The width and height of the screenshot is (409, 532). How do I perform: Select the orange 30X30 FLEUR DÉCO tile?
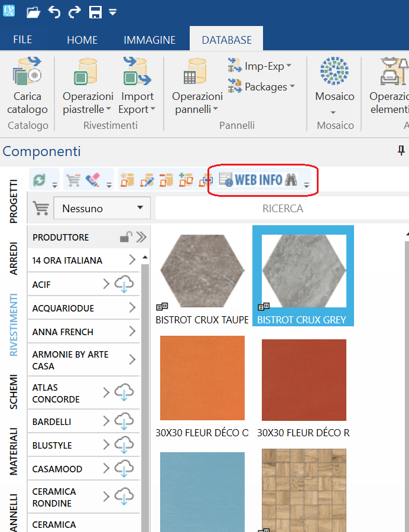point(202,378)
